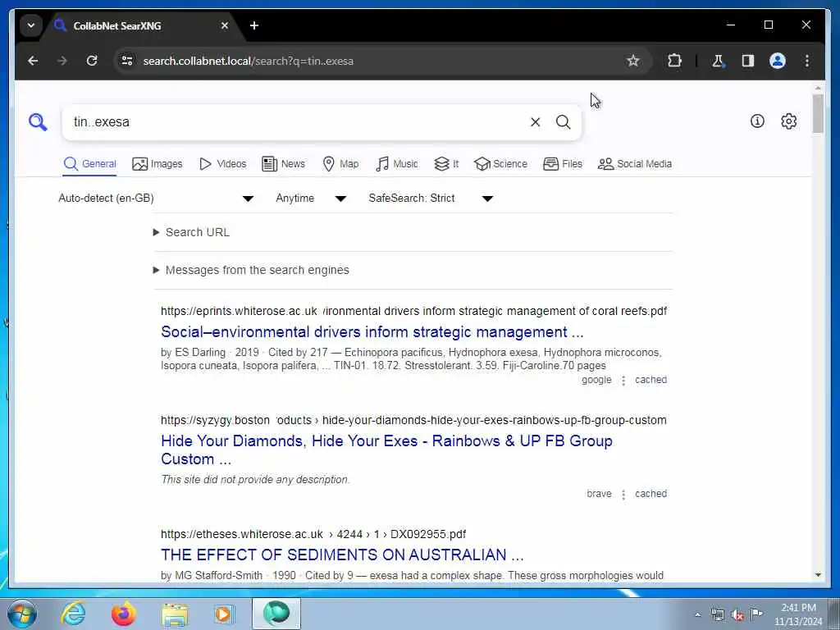Launch Internet Explorer from taskbar
840x630 pixels.
[73, 614]
